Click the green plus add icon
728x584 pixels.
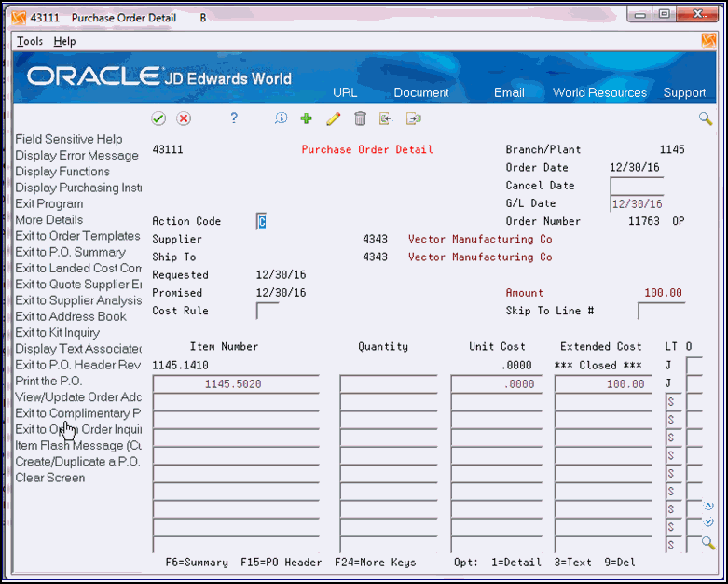(306, 118)
